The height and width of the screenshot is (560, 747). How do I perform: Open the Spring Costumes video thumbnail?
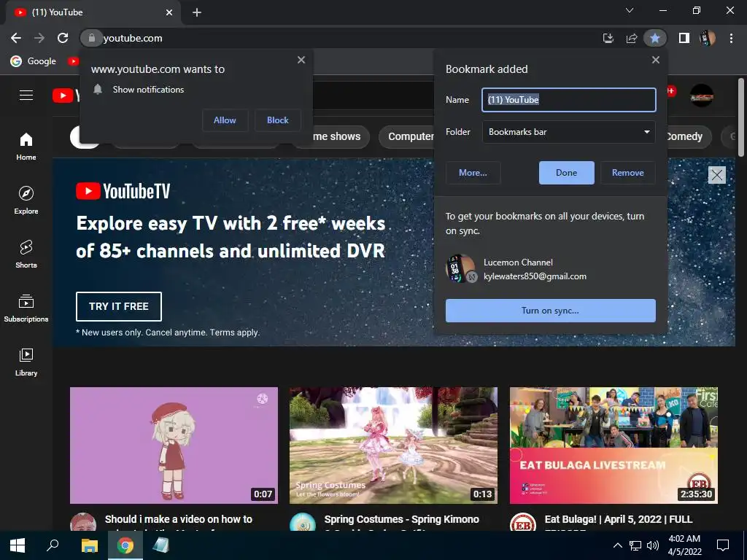[x=393, y=446]
